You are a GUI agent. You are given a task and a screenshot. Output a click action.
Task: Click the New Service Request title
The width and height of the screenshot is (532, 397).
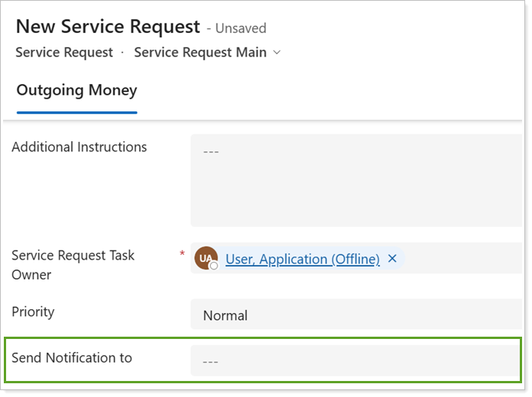108,26
